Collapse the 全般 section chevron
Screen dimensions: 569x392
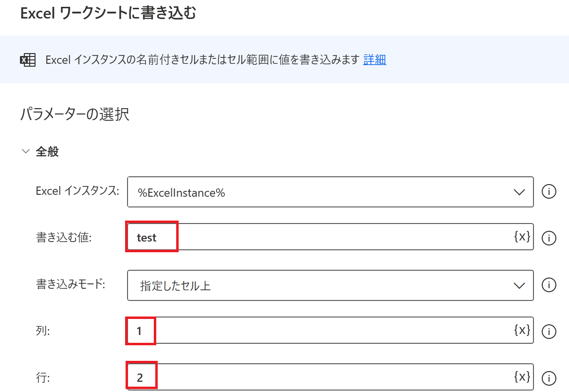pos(26,151)
